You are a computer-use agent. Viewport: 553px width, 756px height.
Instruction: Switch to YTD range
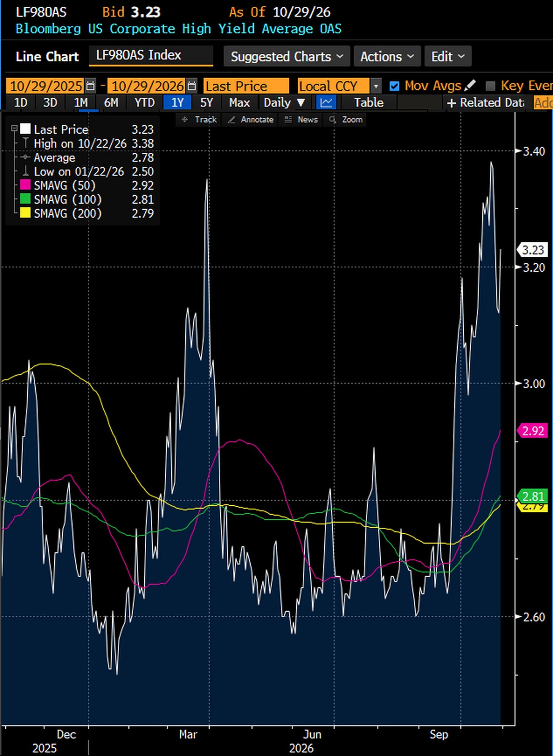[x=145, y=103]
